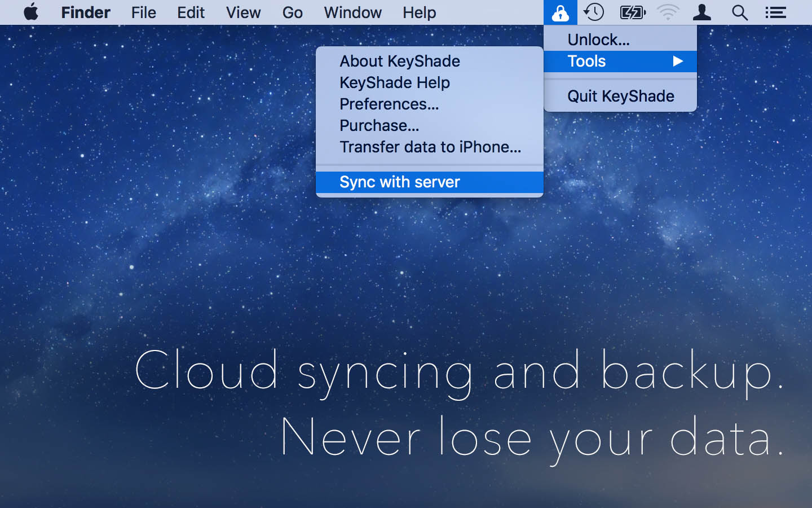This screenshot has width=812, height=508.
Task: Click the user account silhouette icon
Action: [x=702, y=12]
